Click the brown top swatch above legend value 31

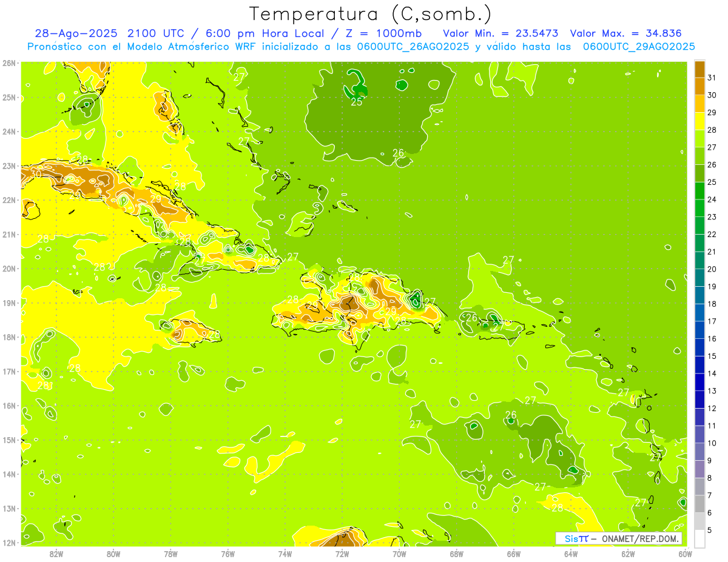coord(699,69)
